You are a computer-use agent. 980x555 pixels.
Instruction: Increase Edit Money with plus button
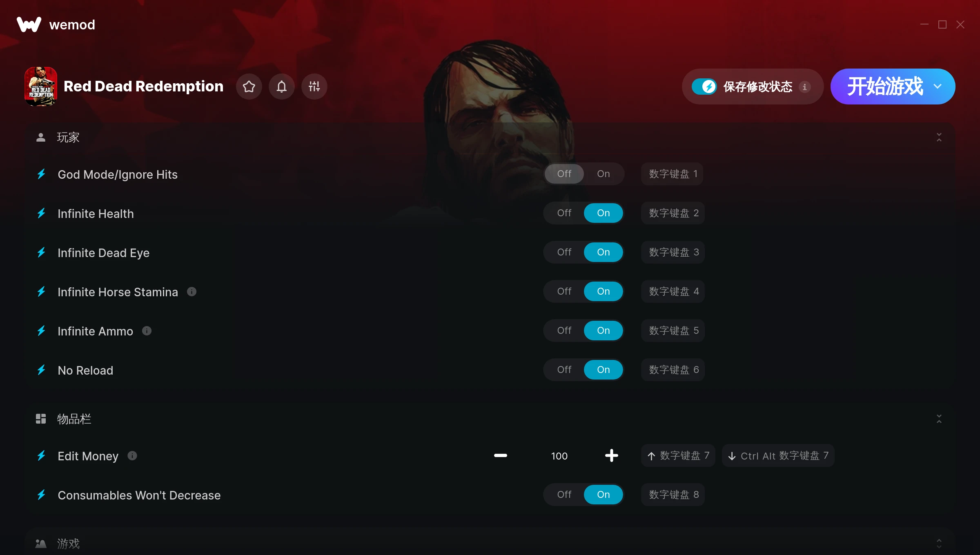(x=611, y=455)
